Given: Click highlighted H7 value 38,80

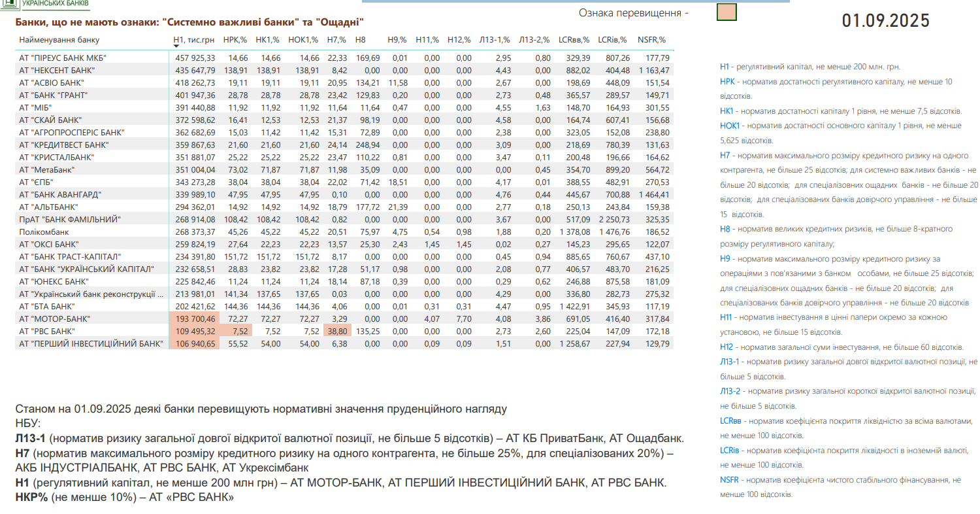Looking at the screenshot, I should [x=336, y=331].
